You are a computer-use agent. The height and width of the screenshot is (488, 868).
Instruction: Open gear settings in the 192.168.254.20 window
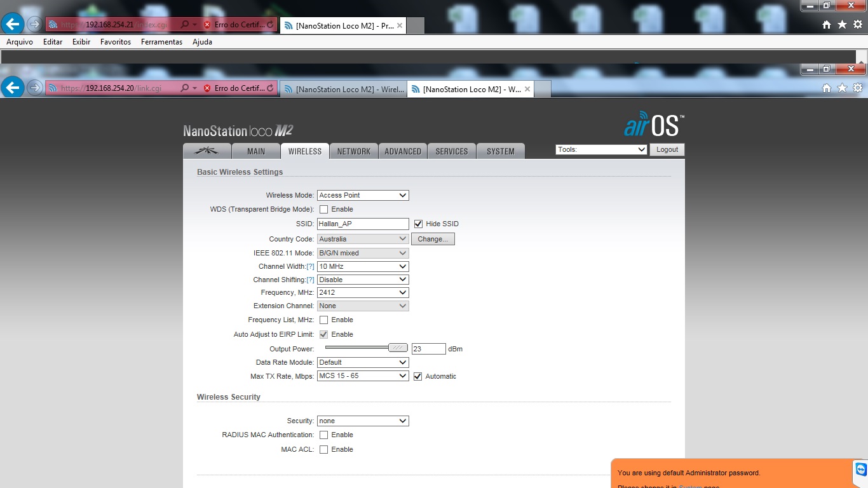(x=858, y=88)
